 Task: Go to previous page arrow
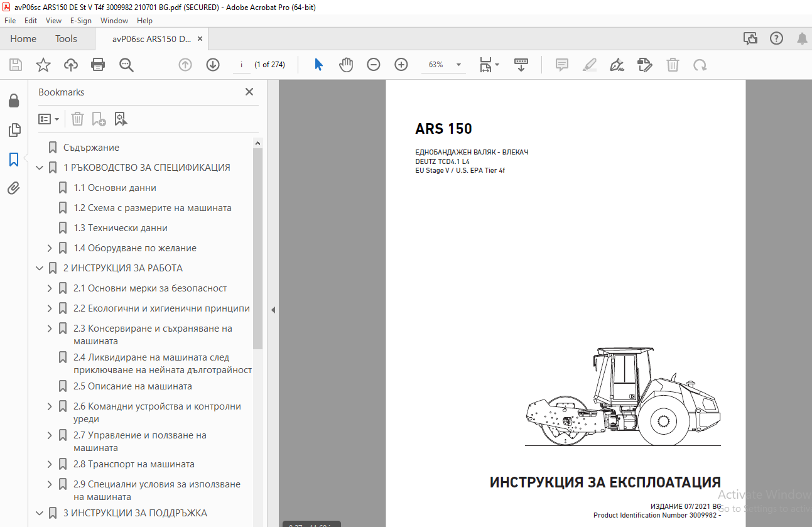[185, 65]
